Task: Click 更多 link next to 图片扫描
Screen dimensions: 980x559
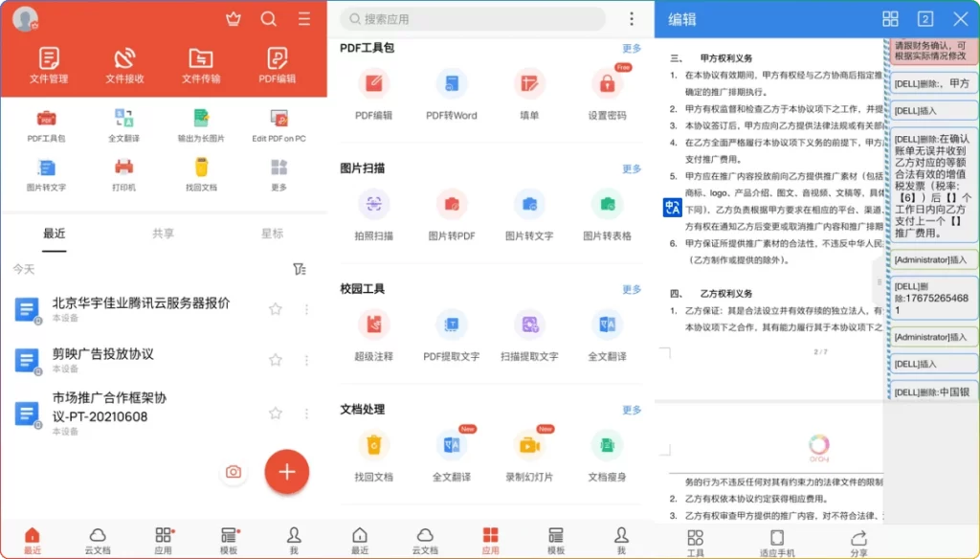Action: pos(632,168)
